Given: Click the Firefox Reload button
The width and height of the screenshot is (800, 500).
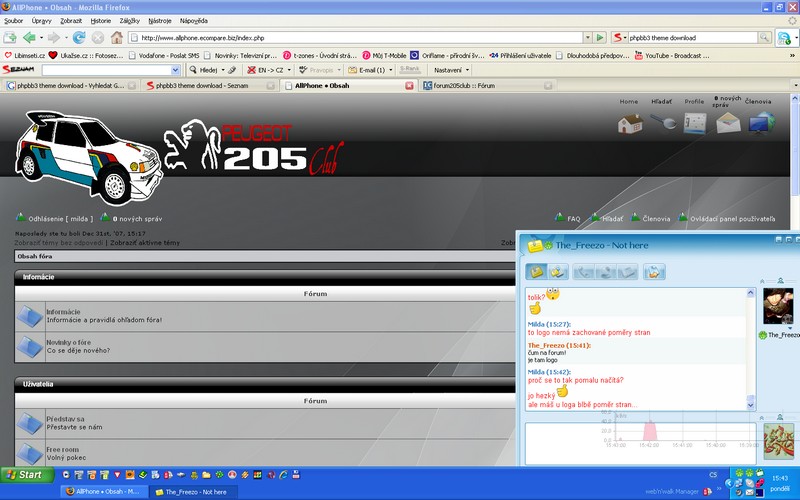Looking at the screenshot, I should pyautogui.click(x=79, y=37).
